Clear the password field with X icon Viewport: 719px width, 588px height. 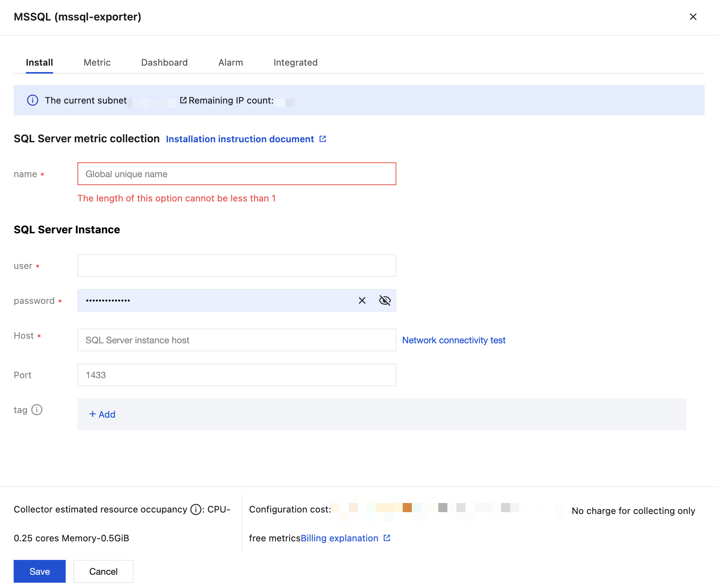pyautogui.click(x=362, y=300)
